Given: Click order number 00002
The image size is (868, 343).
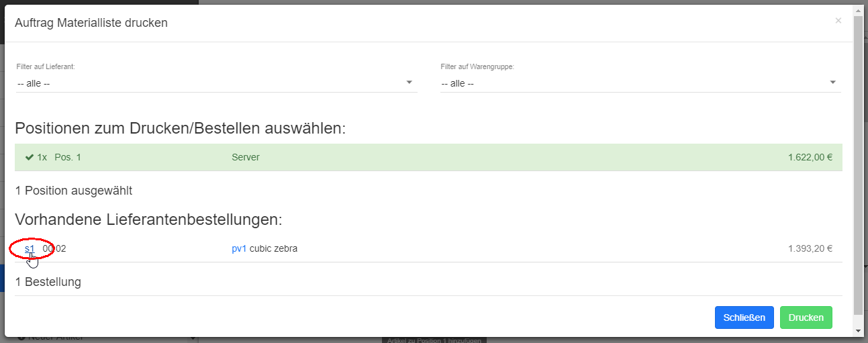Looking at the screenshot, I should click(x=55, y=248).
